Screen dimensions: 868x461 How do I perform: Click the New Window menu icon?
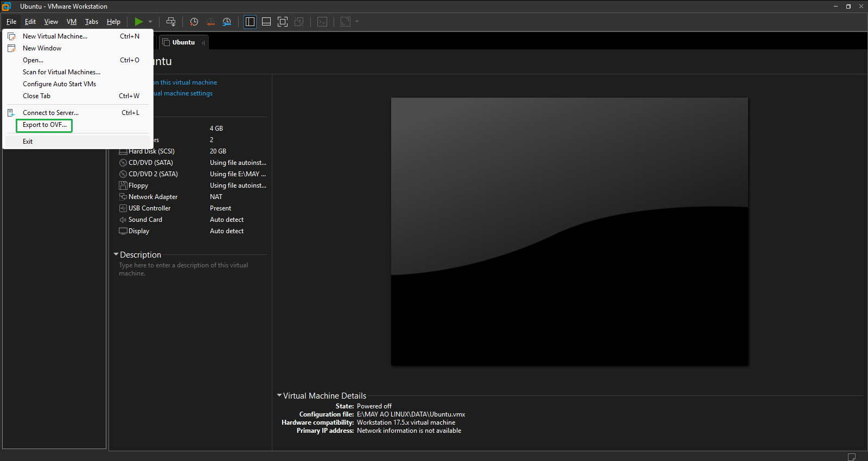(11, 48)
